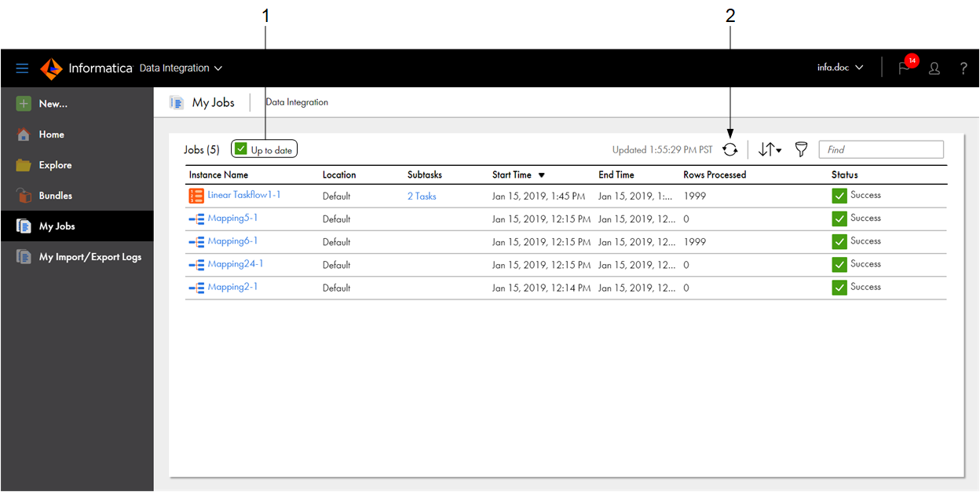Click the Up to date status indicator
Screen dimensions: 980x492
pyautogui.click(x=264, y=149)
